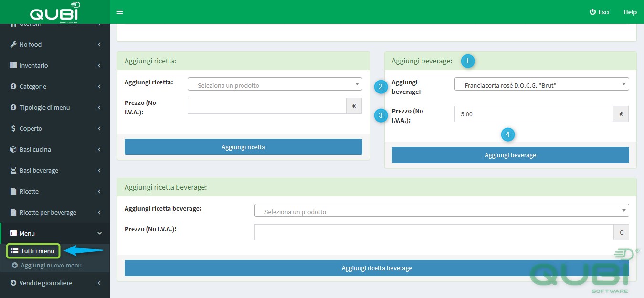Open Aggiungi nuovo menu link
644x298 pixels.
[x=51, y=265]
